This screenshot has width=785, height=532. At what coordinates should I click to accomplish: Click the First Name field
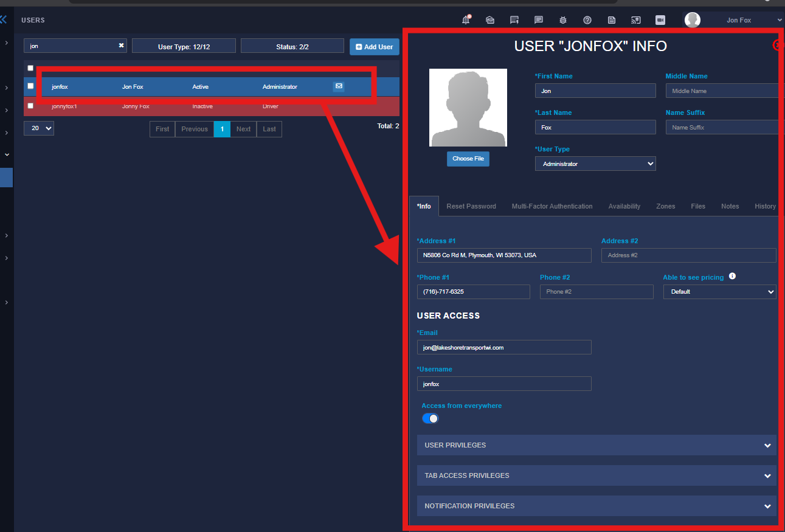click(x=595, y=91)
